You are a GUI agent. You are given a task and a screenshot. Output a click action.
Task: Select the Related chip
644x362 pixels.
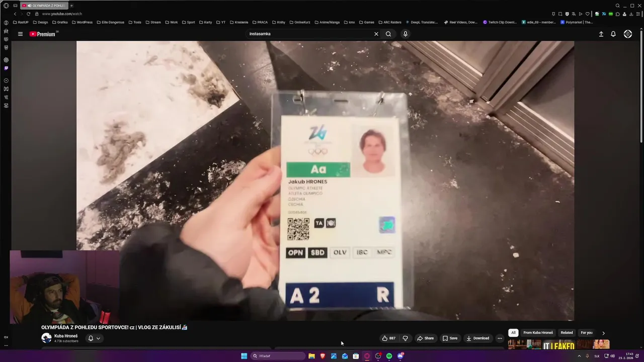(567, 333)
